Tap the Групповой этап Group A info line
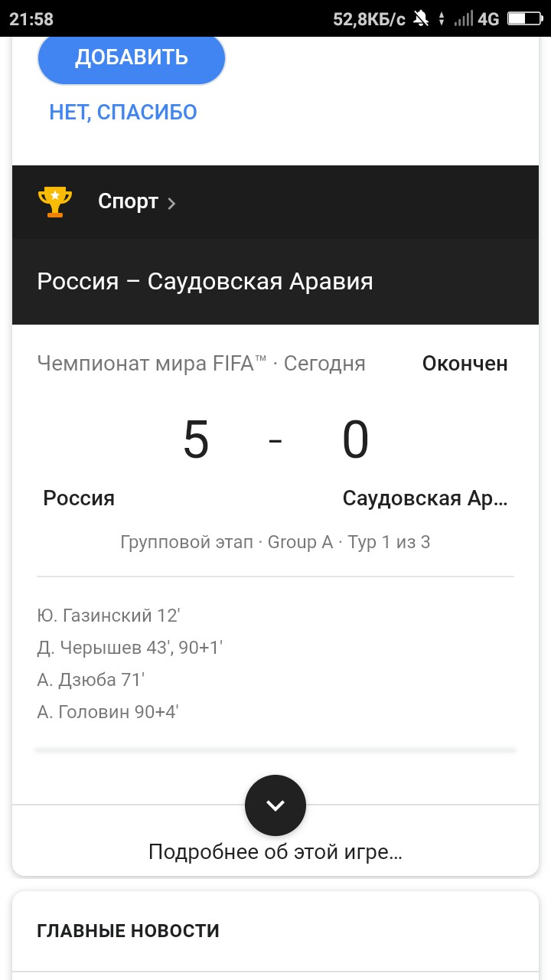The image size is (551, 980). (x=275, y=543)
